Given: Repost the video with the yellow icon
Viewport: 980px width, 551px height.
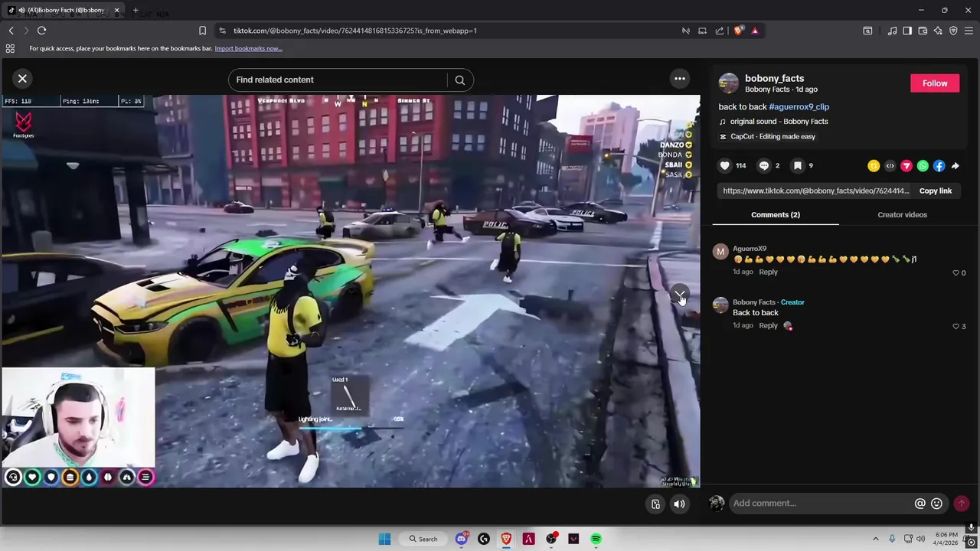Looking at the screenshot, I should 874,166.
